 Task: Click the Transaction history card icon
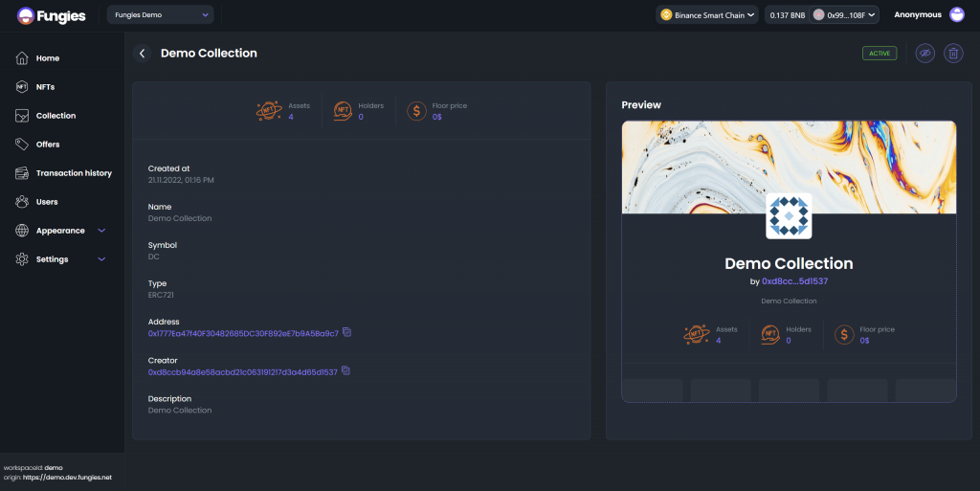22,173
